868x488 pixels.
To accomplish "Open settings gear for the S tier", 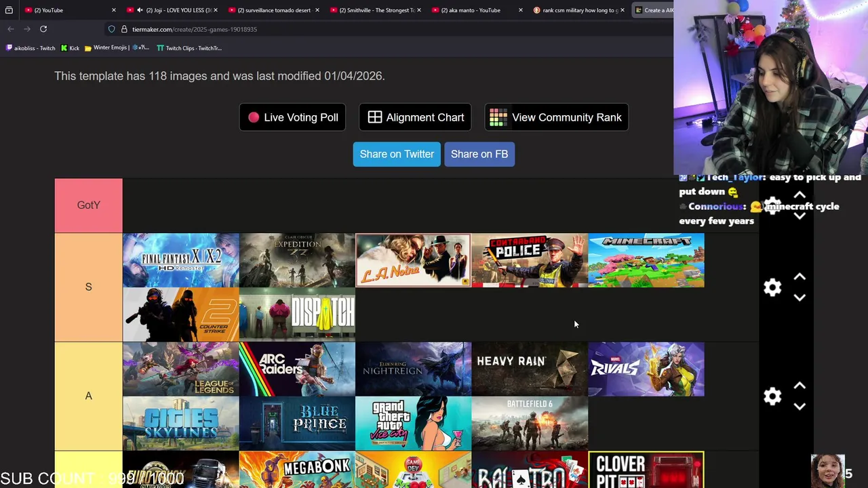I will point(772,287).
